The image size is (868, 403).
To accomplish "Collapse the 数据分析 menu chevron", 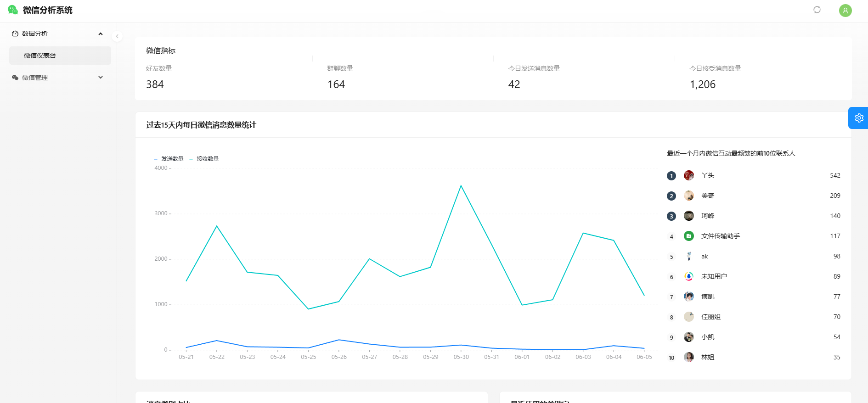I will click(x=101, y=34).
